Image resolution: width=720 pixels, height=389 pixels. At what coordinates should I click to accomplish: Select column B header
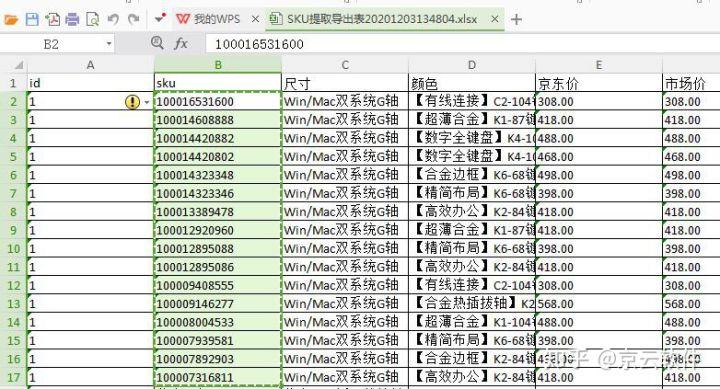click(218, 65)
